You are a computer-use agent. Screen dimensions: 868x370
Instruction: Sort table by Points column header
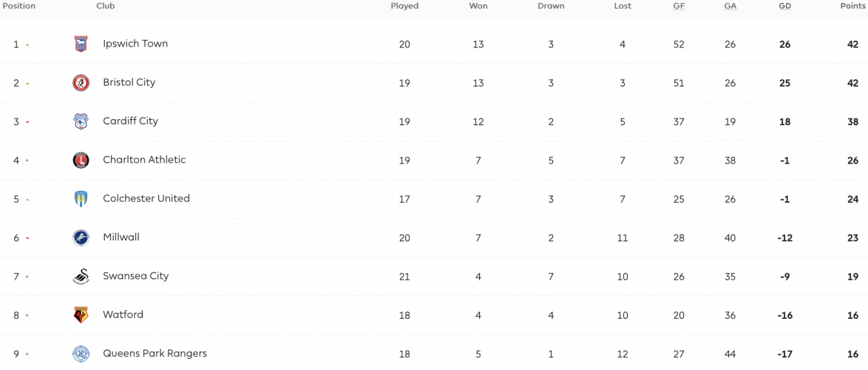coord(852,6)
